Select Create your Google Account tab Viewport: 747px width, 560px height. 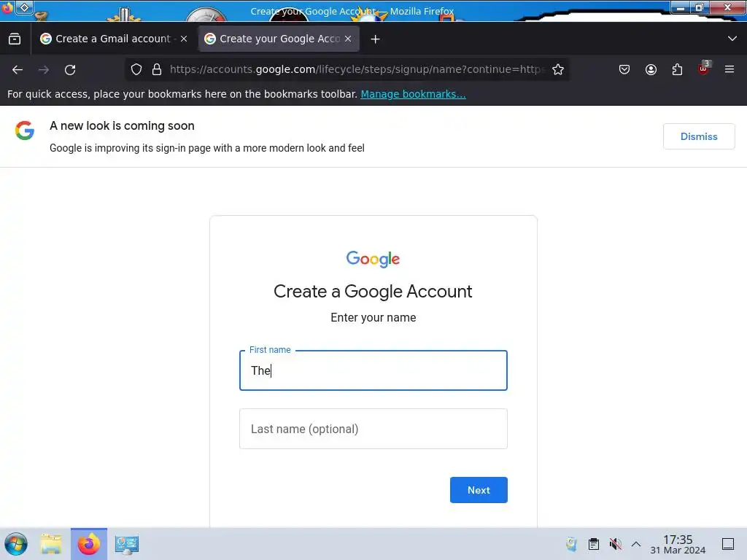tap(279, 39)
